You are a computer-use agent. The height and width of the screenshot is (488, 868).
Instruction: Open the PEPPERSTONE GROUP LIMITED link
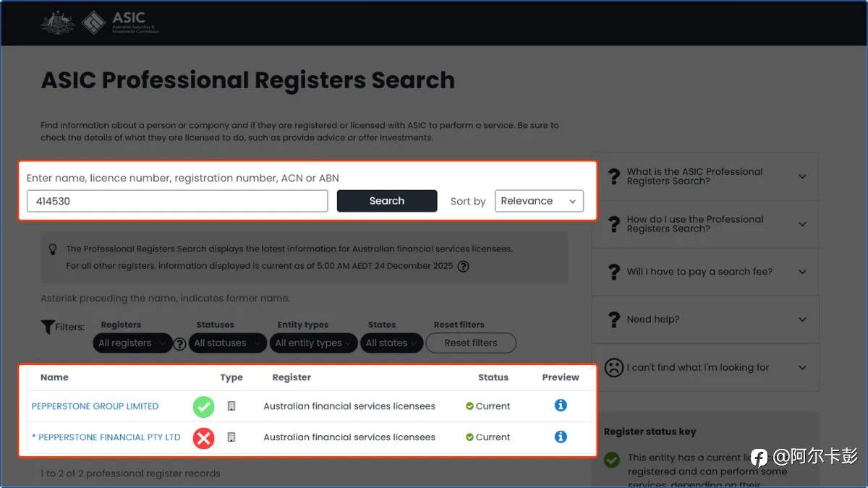click(x=95, y=406)
